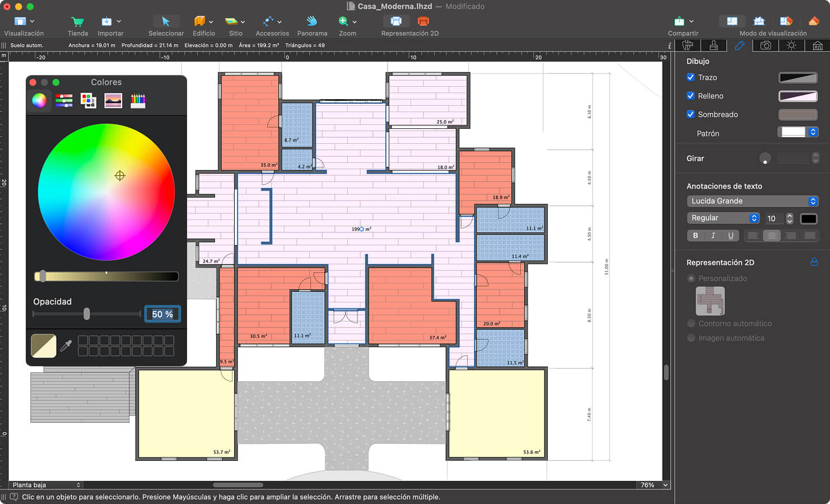Screen dimensions: 830x504
Task: Click the Girar rotation dial
Action: (x=765, y=158)
